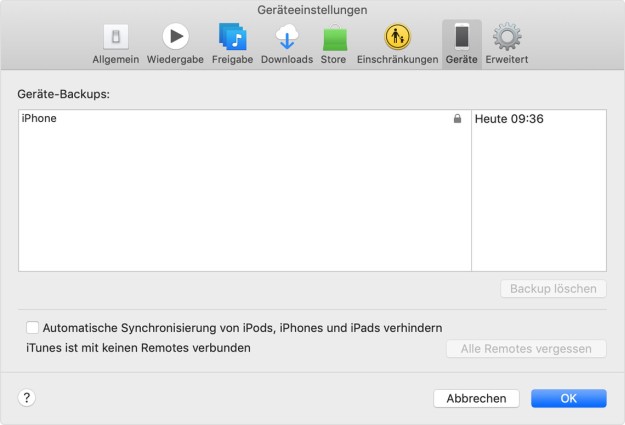This screenshot has width=625, height=425.
Task: Click the Heute 09:36 backup date
Action: tap(509, 119)
